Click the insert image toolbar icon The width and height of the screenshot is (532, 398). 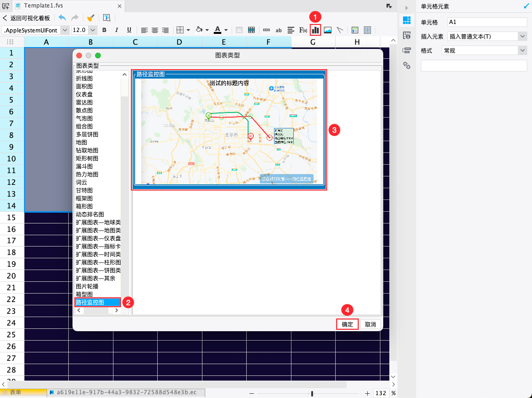tap(328, 30)
